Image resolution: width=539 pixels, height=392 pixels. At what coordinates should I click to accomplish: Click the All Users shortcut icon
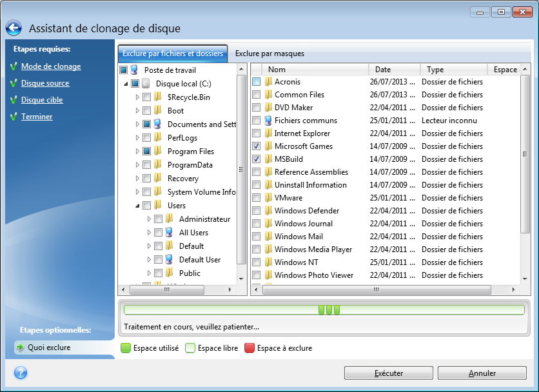tap(169, 233)
